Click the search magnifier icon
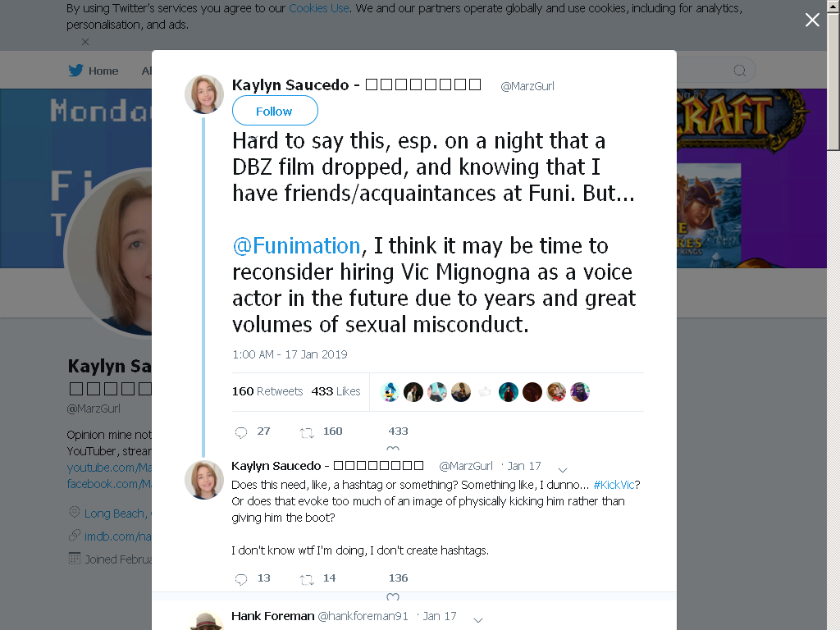This screenshot has height=630, width=840. [x=740, y=71]
